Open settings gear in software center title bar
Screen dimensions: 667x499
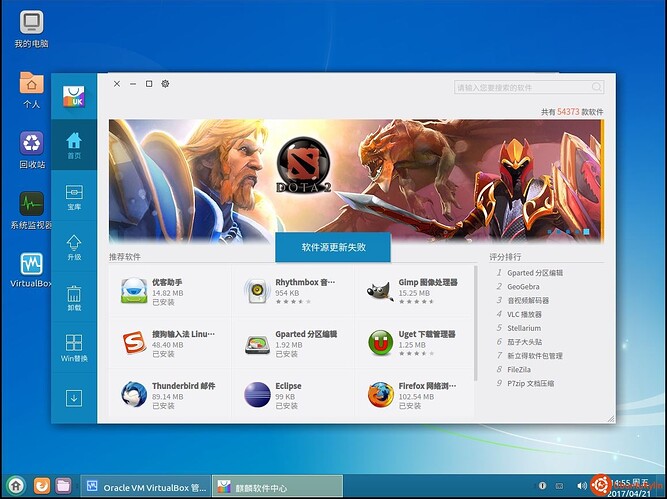(165, 84)
